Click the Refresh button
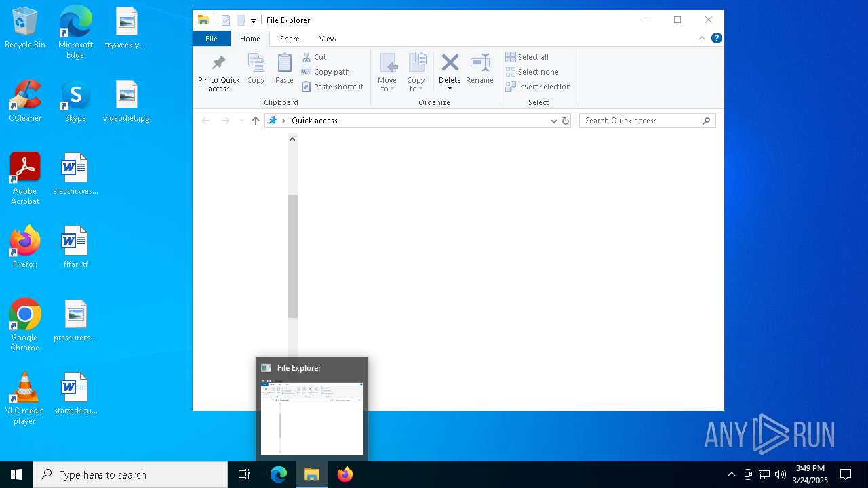This screenshot has width=868, height=488. [x=566, y=121]
